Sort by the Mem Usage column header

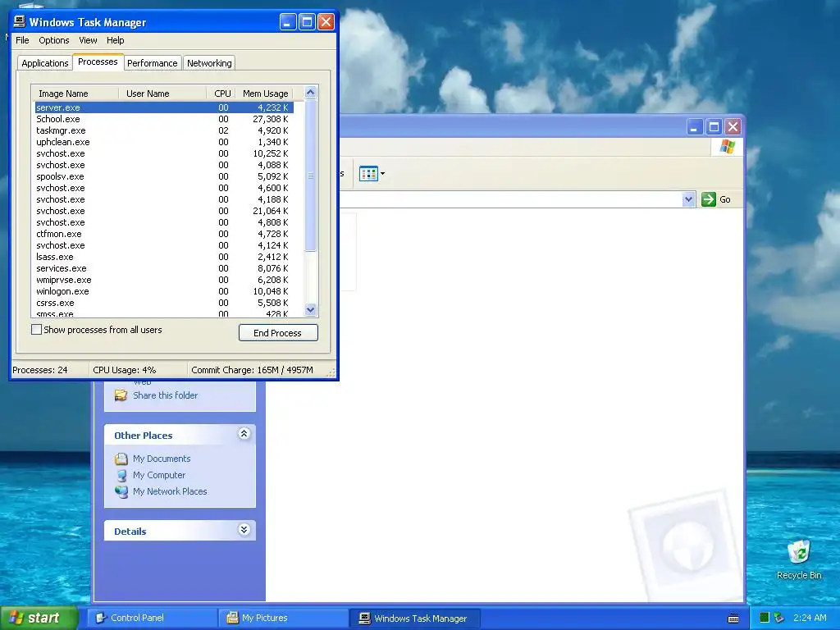point(265,94)
